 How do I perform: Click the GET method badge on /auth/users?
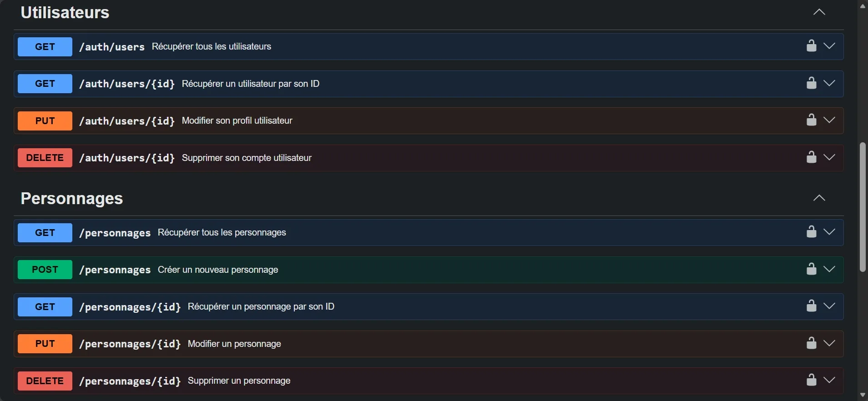[44, 46]
